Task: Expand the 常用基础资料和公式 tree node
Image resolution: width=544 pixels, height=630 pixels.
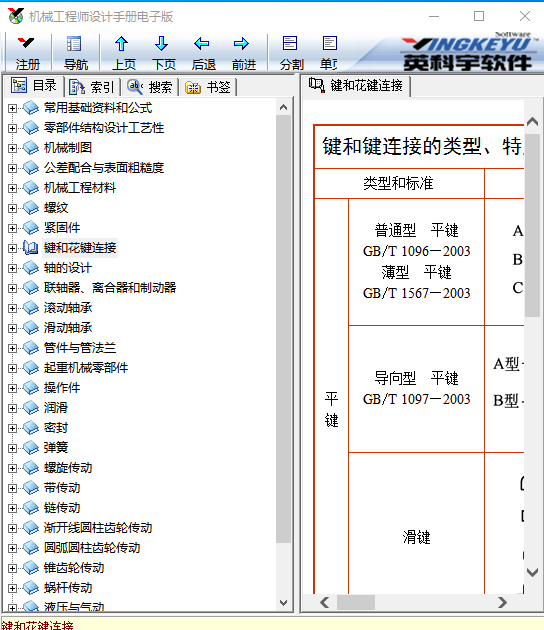Action: point(12,108)
